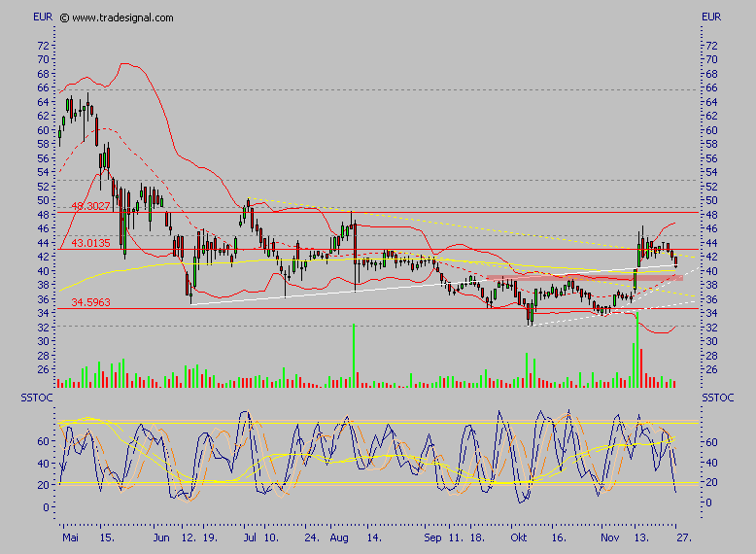Click the Nov date marker on the time axis
The image size is (756, 554).
click(610, 537)
